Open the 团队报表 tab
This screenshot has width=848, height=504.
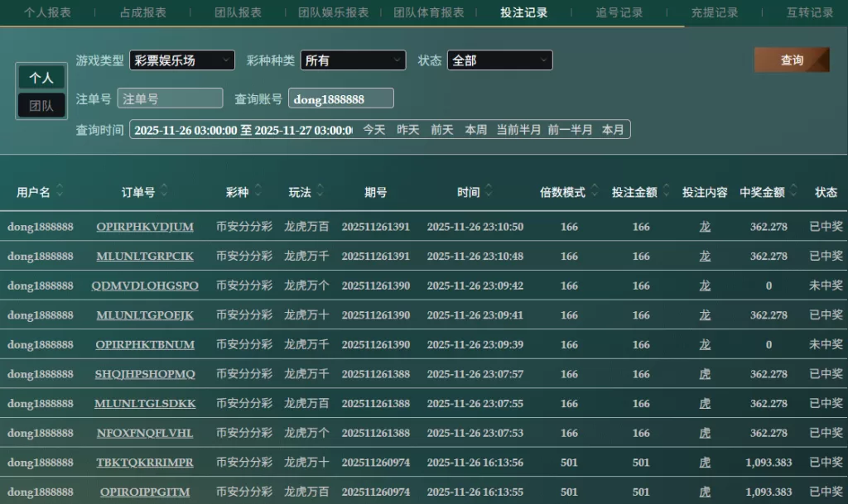point(238,12)
